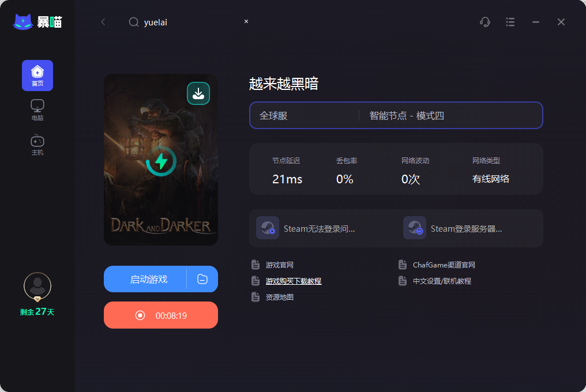The image size is (586, 392).
Task: Clear the search text with the x
Action: 246,21
